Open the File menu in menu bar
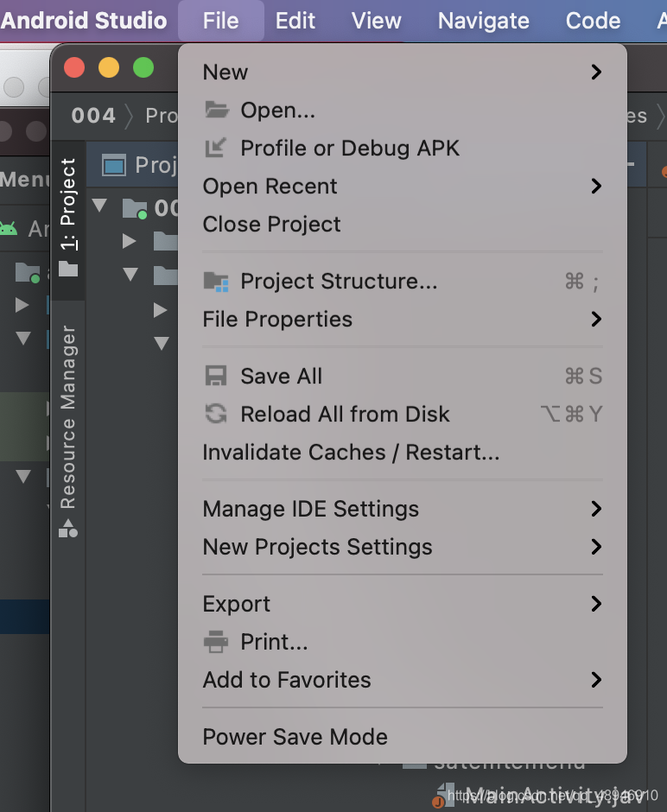This screenshot has height=812, width=667. pos(220,21)
